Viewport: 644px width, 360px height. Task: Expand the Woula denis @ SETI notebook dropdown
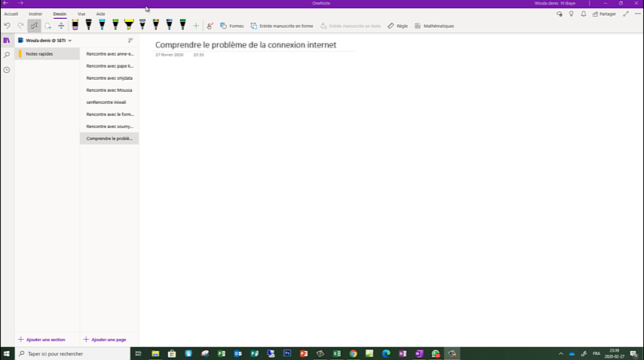coord(70,40)
